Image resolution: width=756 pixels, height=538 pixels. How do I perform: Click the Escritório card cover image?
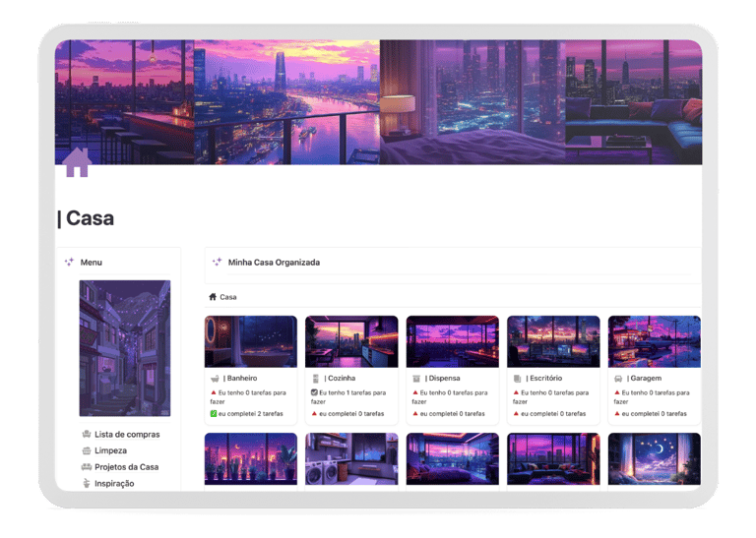(553, 341)
